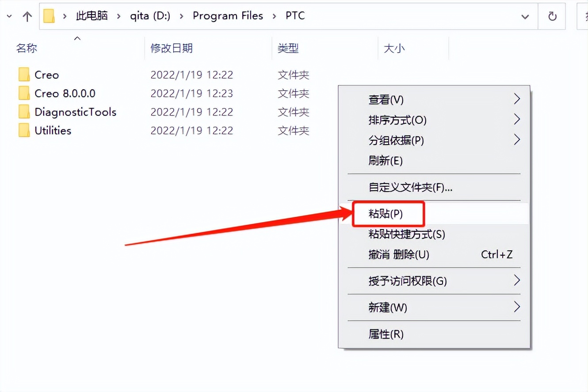Expand the 查看(V) submenu arrow
The width and height of the screenshot is (588, 392).
pyautogui.click(x=516, y=99)
